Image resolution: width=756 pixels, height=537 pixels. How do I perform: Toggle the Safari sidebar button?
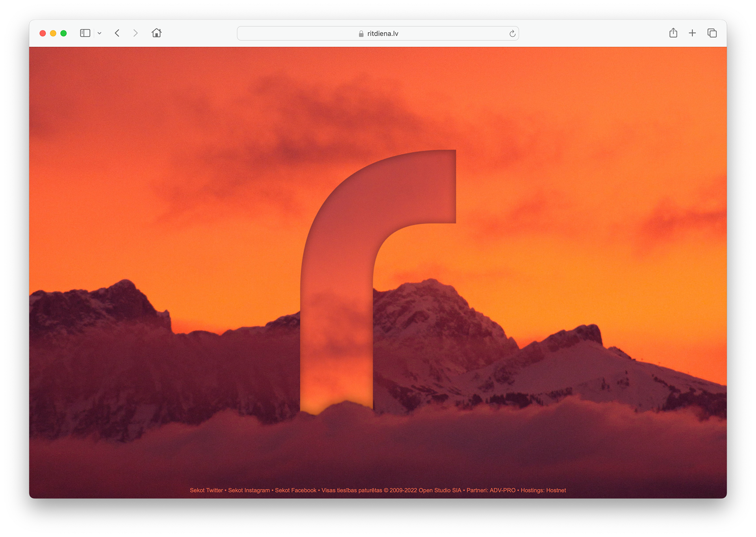pos(85,33)
